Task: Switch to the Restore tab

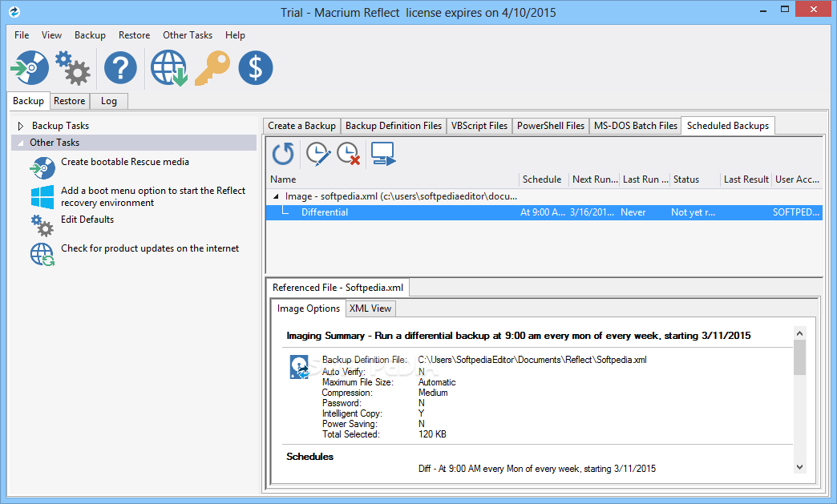Action: (70, 101)
